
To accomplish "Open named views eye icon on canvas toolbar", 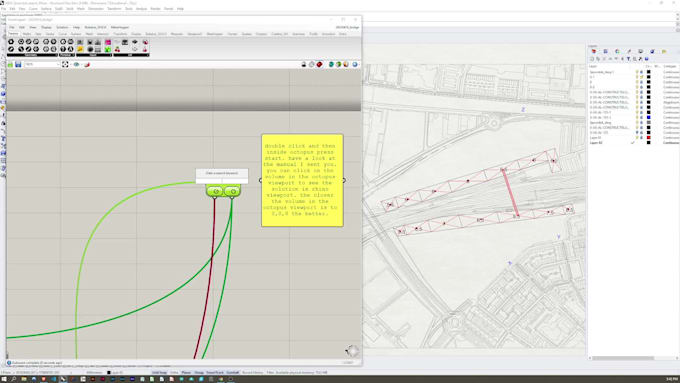I will point(76,64).
